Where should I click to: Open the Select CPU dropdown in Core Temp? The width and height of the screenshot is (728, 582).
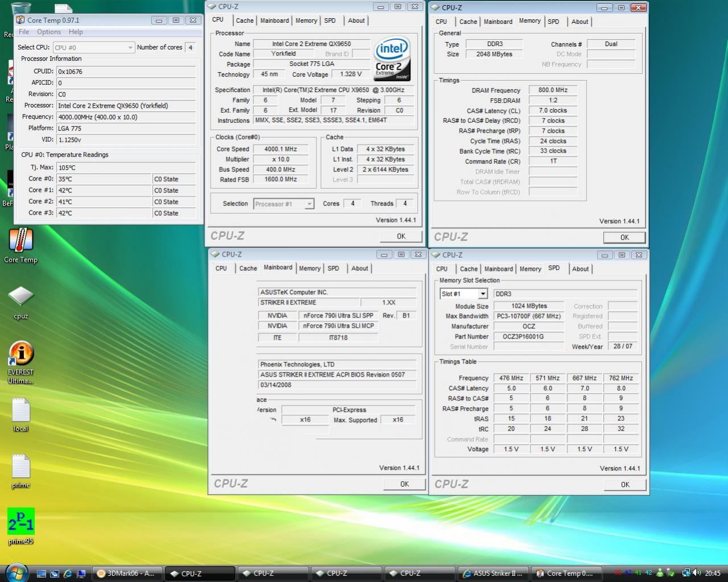tap(94, 47)
